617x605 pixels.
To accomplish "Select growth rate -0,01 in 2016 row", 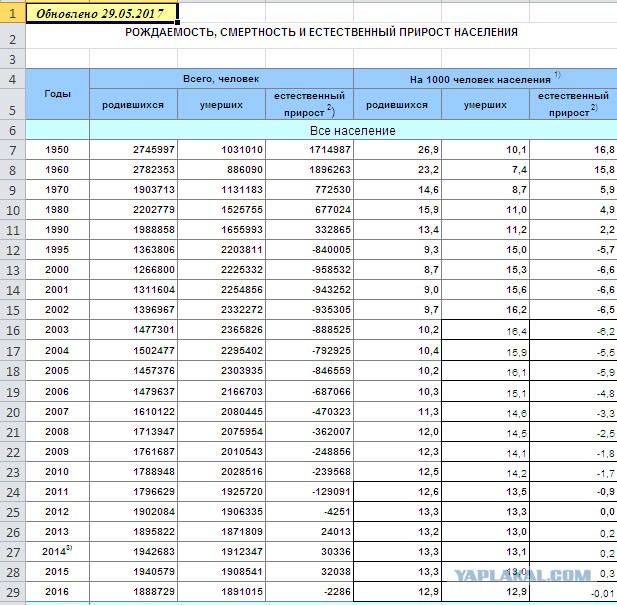I will click(573, 592).
